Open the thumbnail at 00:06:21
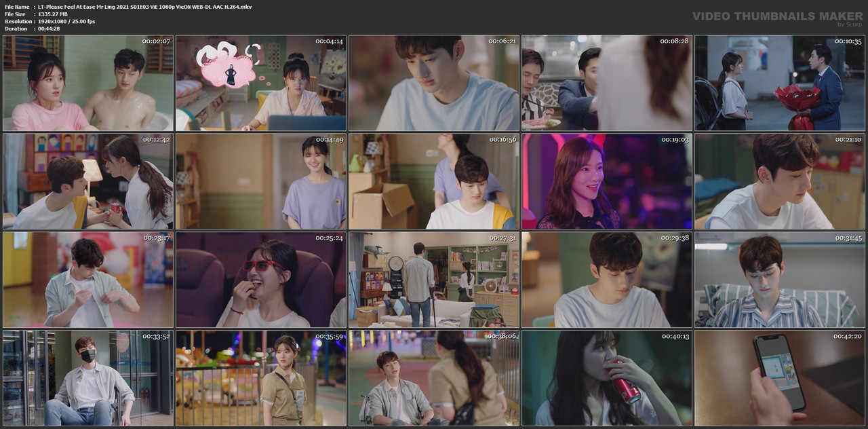The width and height of the screenshot is (868, 429). point(434,83)
